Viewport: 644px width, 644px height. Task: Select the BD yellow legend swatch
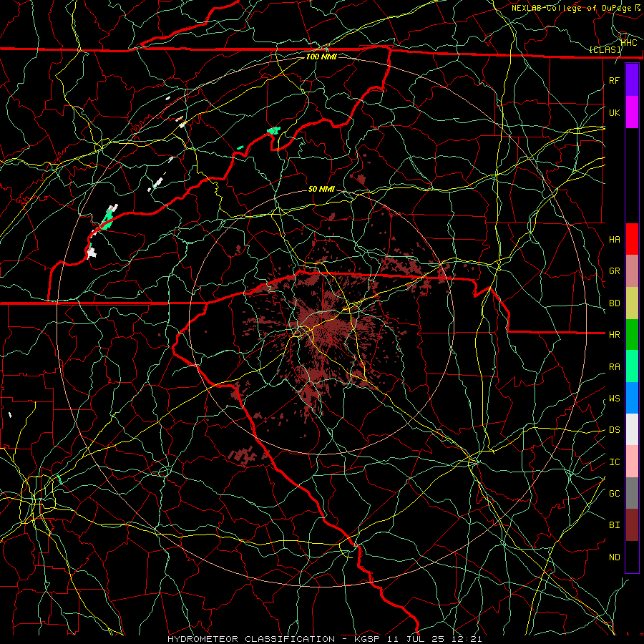632,303
